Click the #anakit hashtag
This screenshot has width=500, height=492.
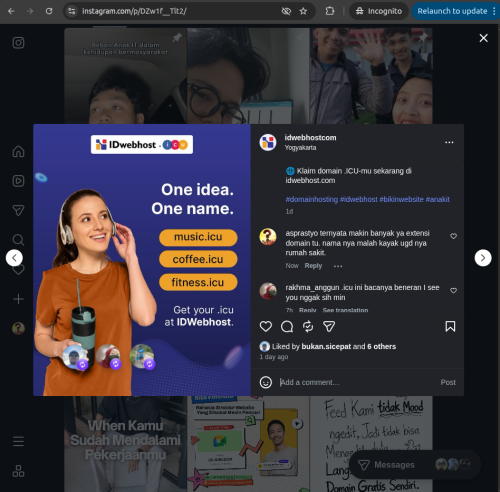click(438, 199)
